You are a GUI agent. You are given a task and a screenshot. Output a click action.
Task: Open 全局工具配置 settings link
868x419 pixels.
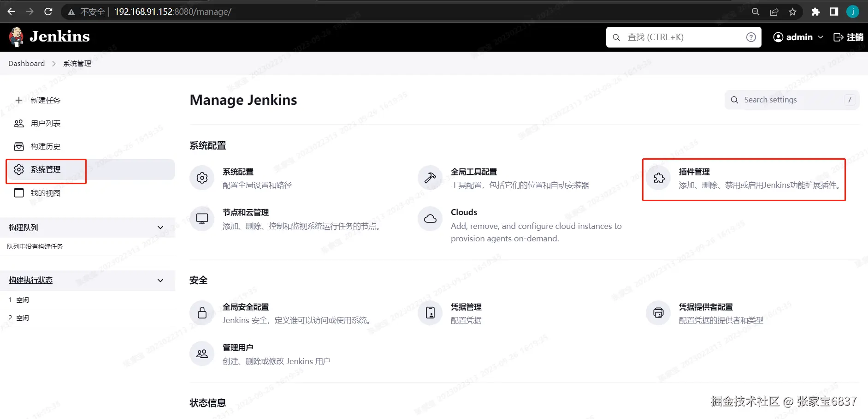coord(474,172)
